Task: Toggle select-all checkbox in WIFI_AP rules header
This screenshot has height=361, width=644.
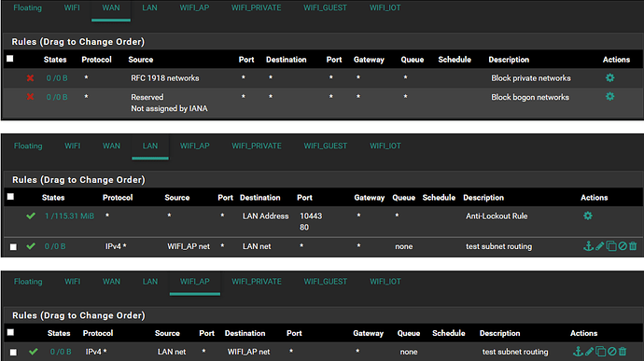Action: tap(10, 332)
